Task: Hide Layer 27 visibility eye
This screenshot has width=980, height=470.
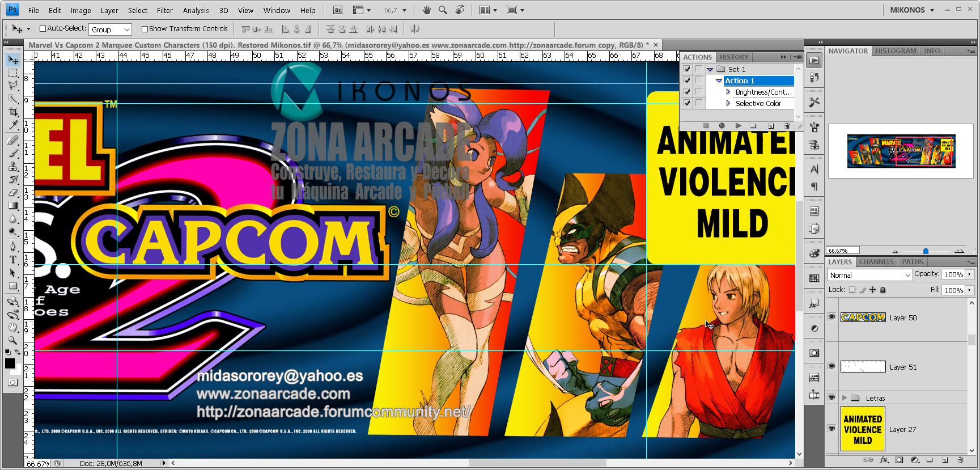Action: pos(831,429)
